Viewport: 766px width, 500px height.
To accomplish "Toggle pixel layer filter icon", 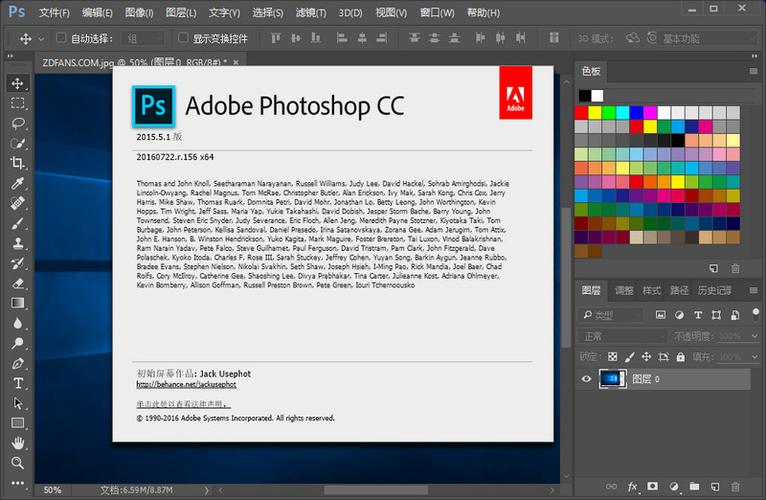I will pos(660,315).
